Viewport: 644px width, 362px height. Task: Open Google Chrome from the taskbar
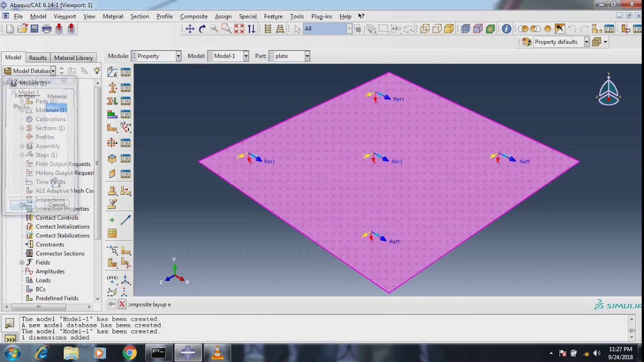(129, 353)
